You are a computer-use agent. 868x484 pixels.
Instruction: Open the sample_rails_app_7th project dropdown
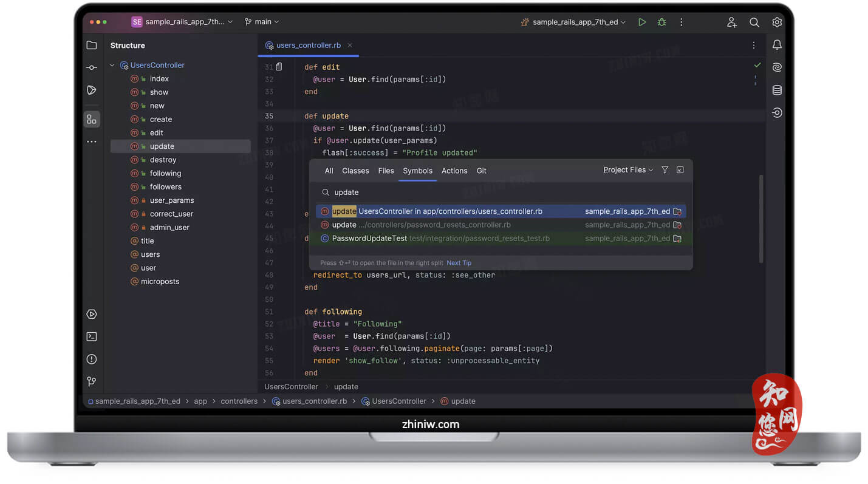tap(182, 22)
